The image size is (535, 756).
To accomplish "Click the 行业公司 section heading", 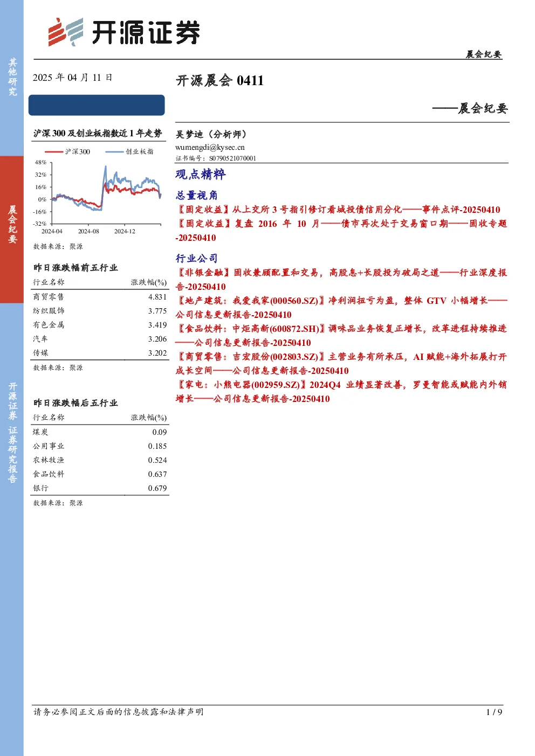I will (197, 258).
